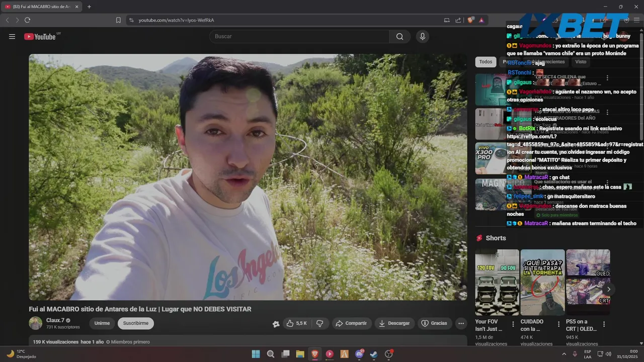The height and width of the screenshot is (362, 644).
Task: Start a voice search with the microphone
Action: [x=422, y=36]
